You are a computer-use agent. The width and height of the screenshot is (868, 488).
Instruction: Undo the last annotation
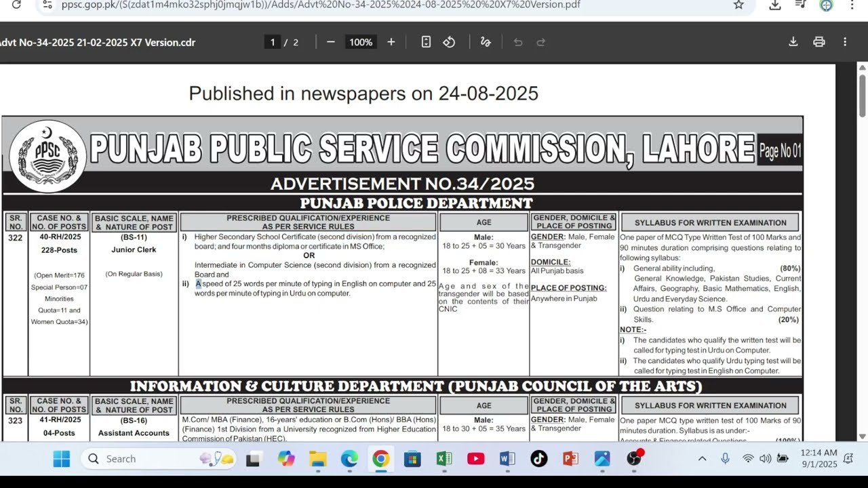(517, 41)
